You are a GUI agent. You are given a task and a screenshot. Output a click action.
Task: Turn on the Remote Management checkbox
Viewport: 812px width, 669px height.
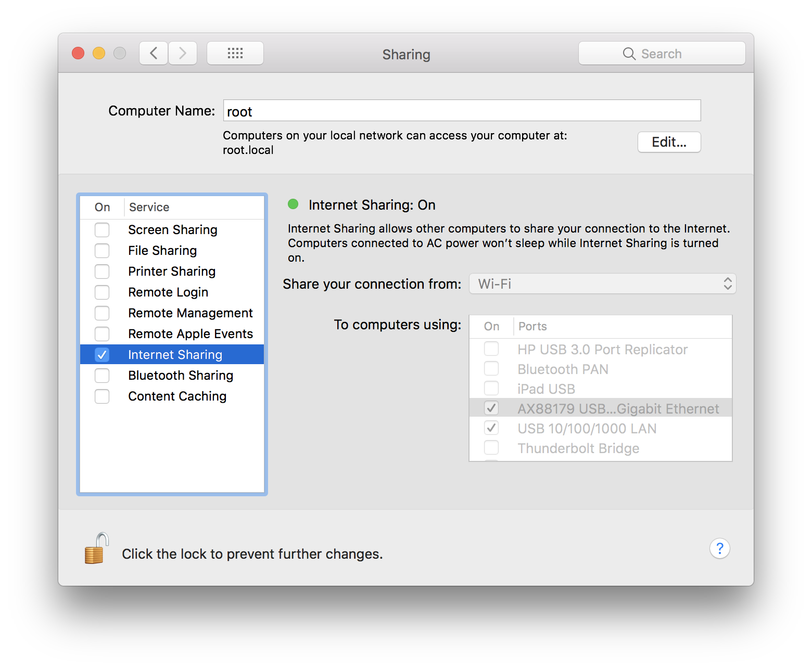pyautogui.click(x=102, y=313)
